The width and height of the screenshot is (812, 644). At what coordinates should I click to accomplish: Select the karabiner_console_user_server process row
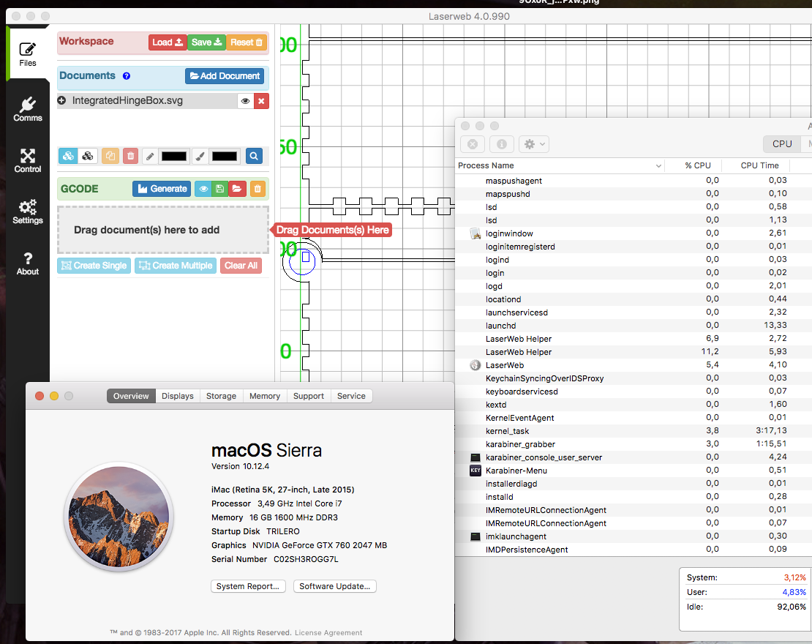634,457
